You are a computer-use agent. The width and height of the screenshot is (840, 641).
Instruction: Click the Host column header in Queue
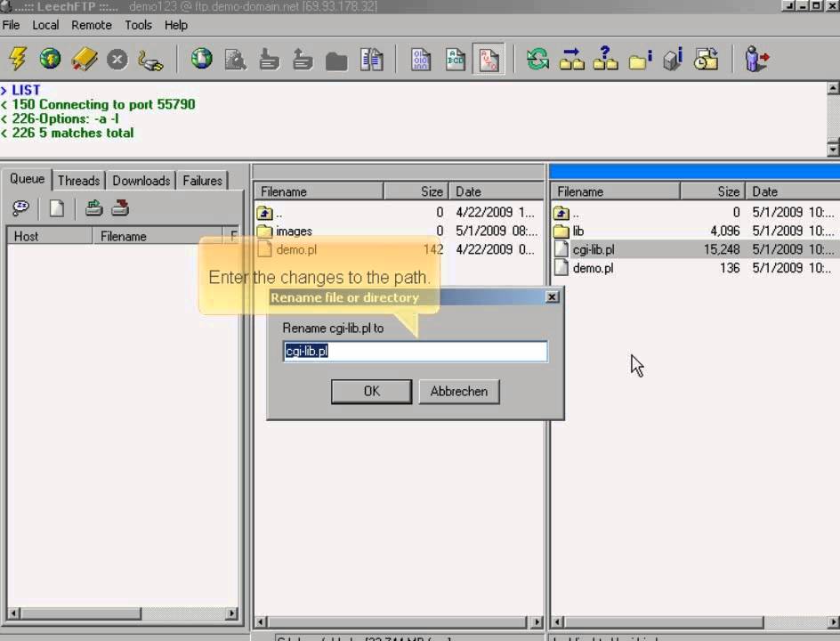pos(50,236)
